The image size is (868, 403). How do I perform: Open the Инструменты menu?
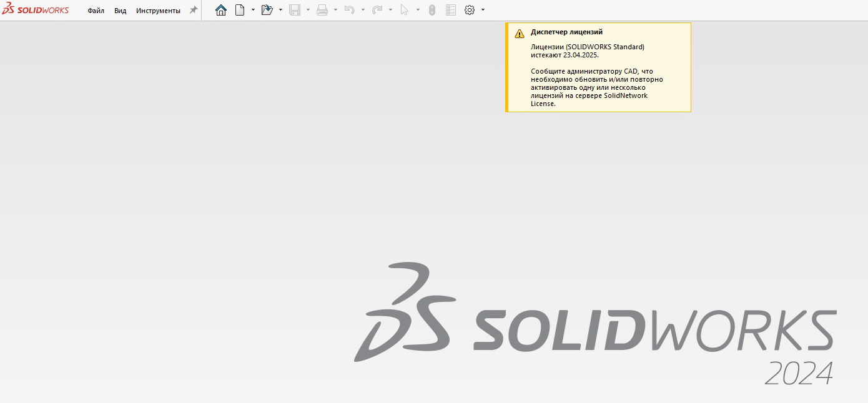click(158, 11)
